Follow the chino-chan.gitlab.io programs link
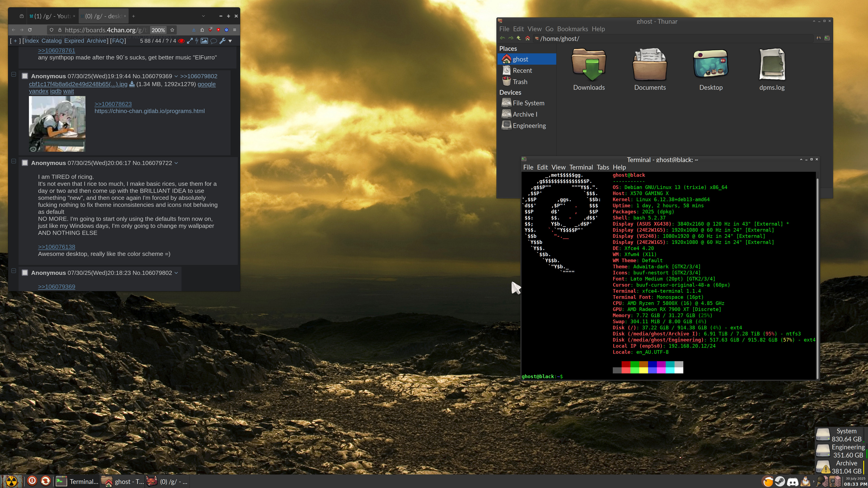The height and width of the screenshot is (488, 868). tap(150, 111)
